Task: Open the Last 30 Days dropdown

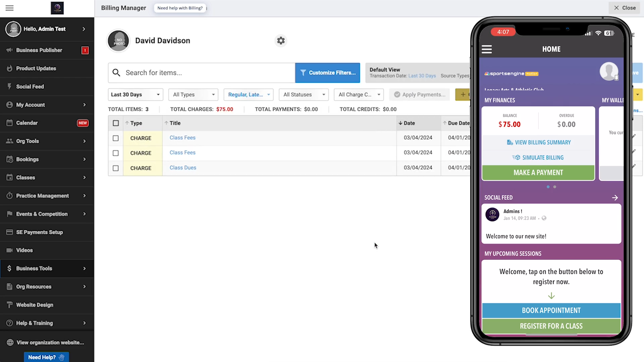Action: click(136, 95)
